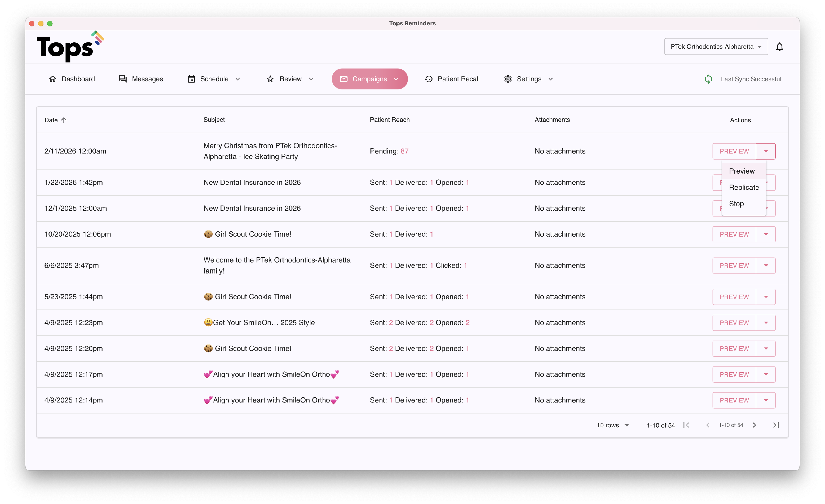Open Dashboard via home icon

pos(53,79)
